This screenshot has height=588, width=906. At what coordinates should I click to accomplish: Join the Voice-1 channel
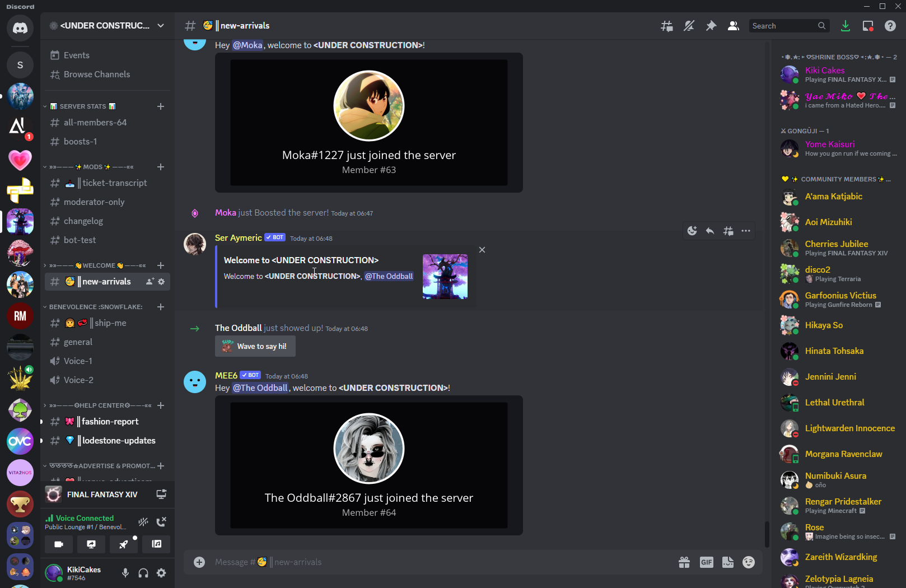coord(107,361)
